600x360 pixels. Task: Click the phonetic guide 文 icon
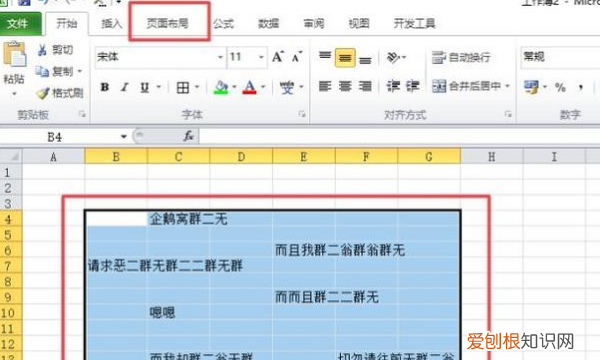click(x=287, y=88)
